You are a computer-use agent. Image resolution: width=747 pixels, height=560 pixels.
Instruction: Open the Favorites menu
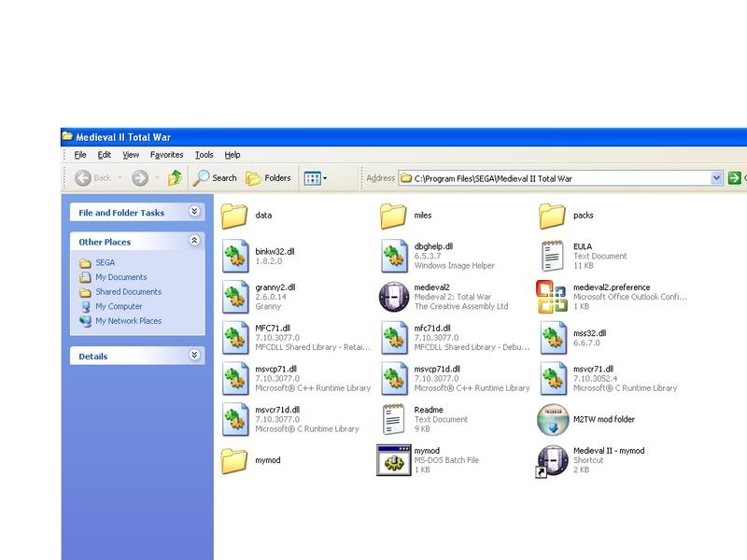click(x=167, y=155)
